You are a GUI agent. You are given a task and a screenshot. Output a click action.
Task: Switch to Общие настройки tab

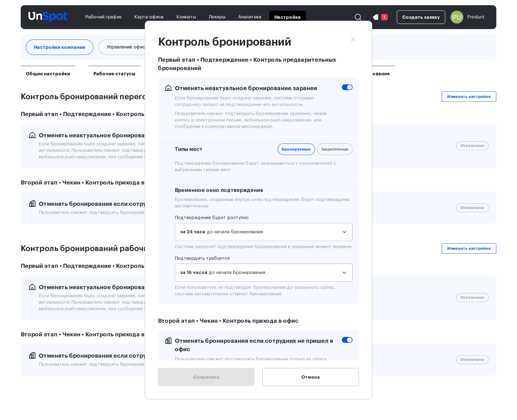click(x=48, y=73)
